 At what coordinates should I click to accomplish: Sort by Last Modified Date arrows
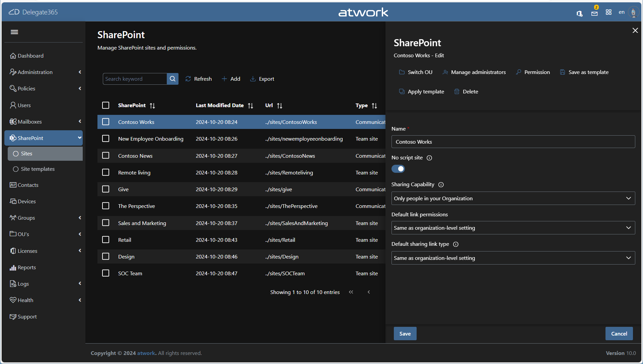[x=251, y=105]
